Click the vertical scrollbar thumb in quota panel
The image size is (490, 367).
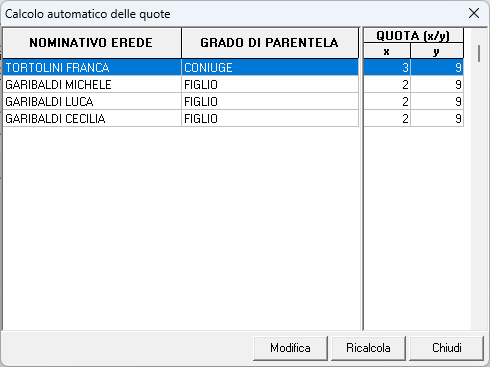tap(479, 54)
